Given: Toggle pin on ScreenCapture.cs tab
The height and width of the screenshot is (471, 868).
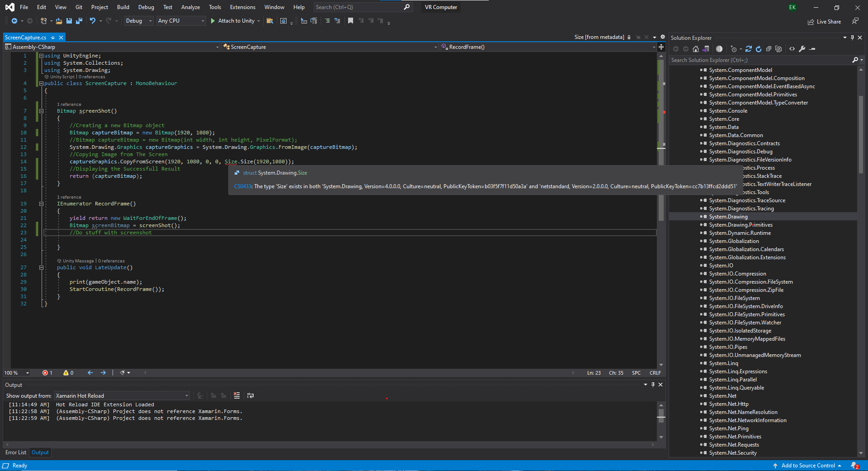Looking at the screenshot, I should [x=53, y=38].
